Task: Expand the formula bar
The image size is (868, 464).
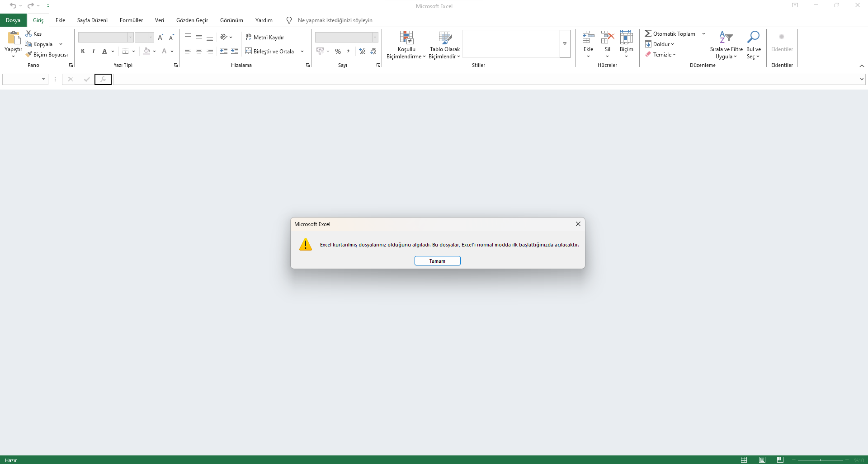Action: (x=862, y=79)
